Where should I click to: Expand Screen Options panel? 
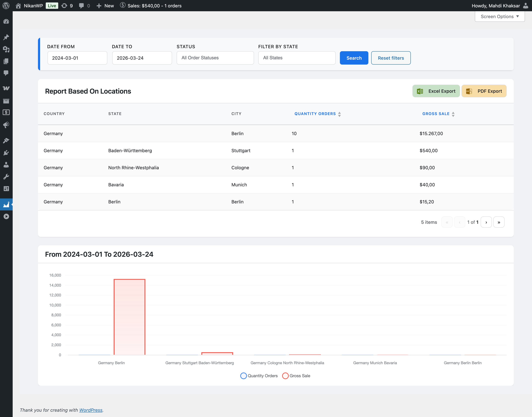pos(499,17)
